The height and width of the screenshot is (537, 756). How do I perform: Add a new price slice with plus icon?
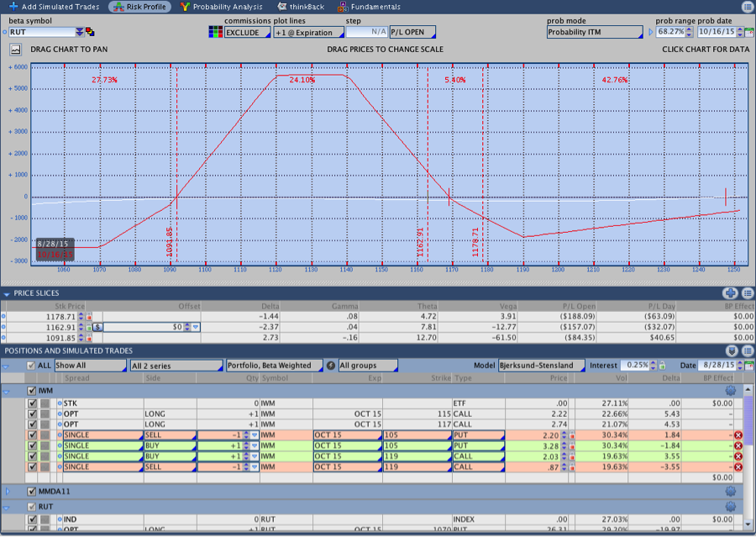point(730,293)
